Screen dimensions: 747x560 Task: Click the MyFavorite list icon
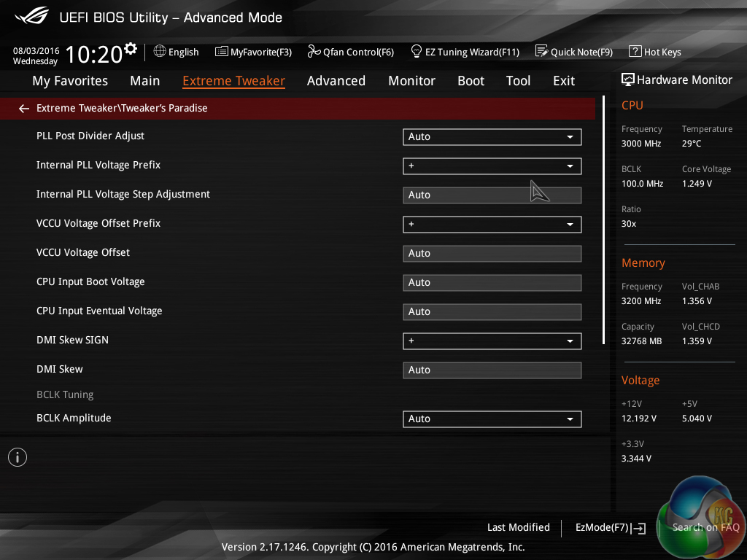[222, 52]
